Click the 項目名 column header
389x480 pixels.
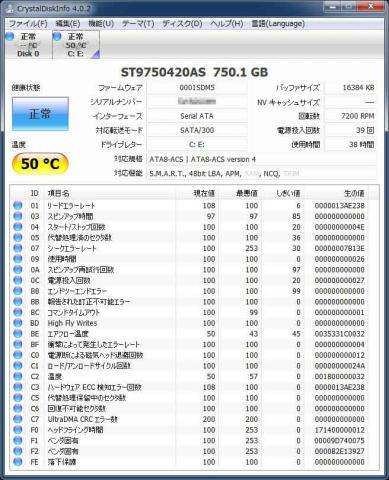click(110, 193)
